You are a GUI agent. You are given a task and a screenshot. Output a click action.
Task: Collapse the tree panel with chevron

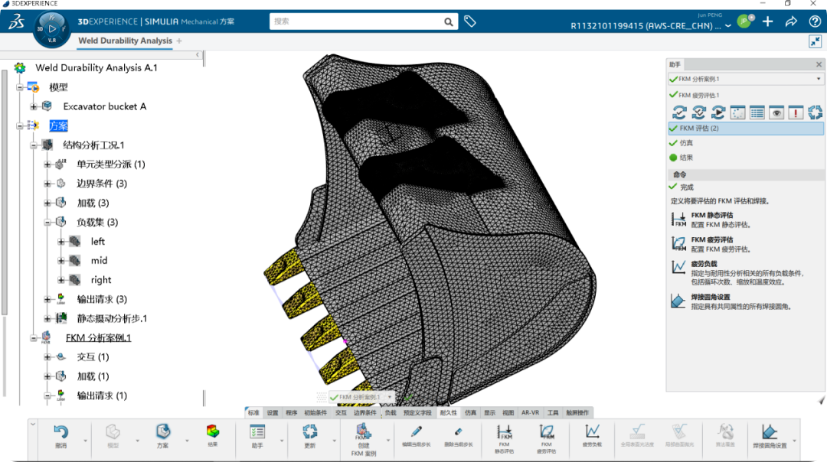pos(197,54)
